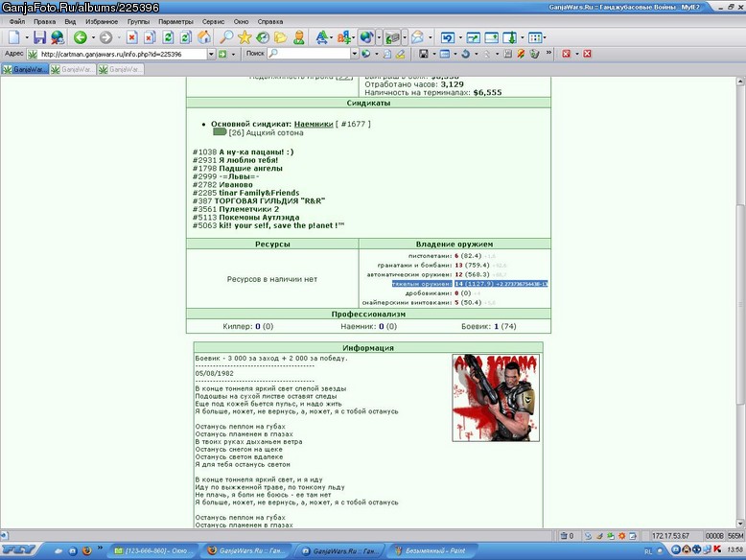Click the font size letter A icon

(321, 37)
